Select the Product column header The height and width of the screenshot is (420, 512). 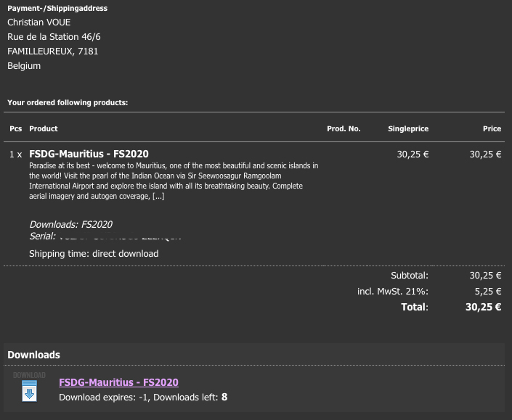tap(44, 128)
